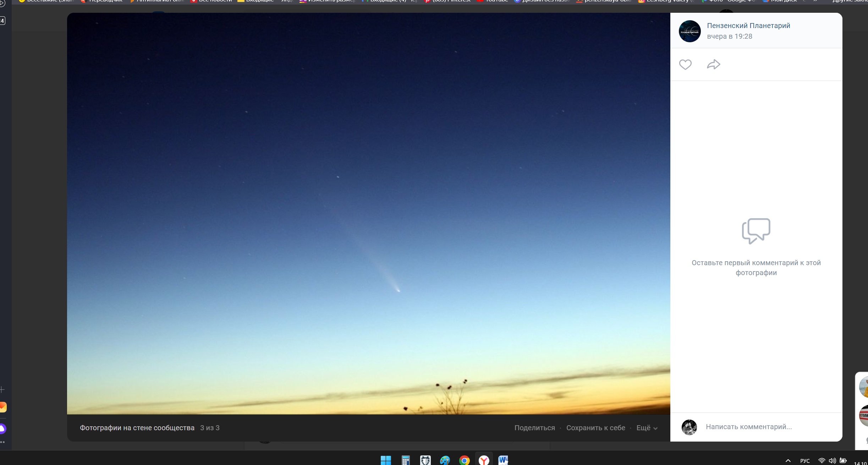
Task: Open the Пензенский Планетарий community avatar
Action: 690,31
